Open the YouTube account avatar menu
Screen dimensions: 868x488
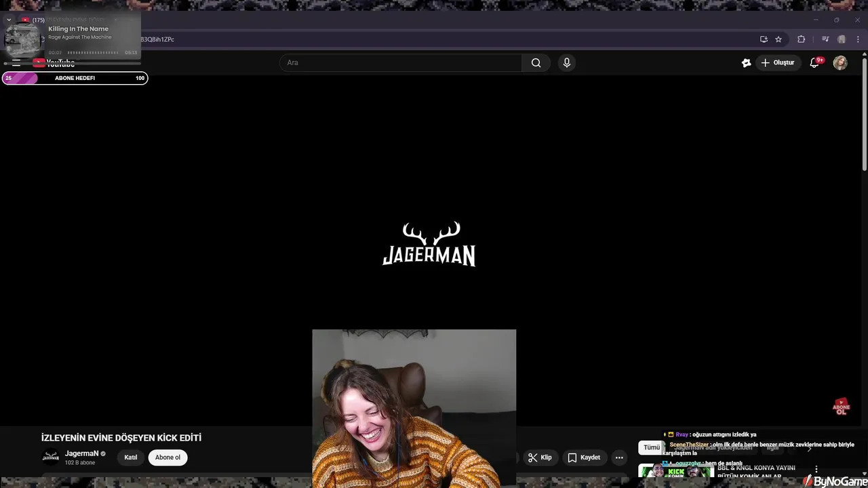[x=840, y=63]
